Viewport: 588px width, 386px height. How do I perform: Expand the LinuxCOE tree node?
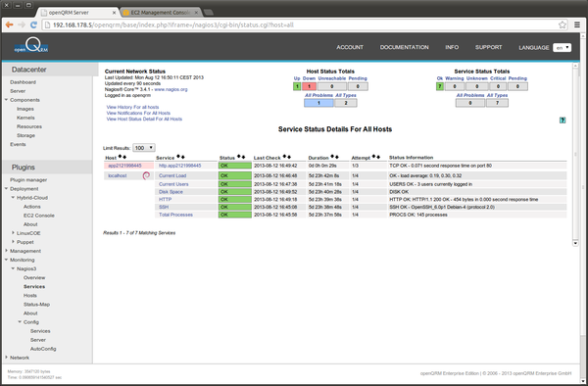tap(13, 233)
